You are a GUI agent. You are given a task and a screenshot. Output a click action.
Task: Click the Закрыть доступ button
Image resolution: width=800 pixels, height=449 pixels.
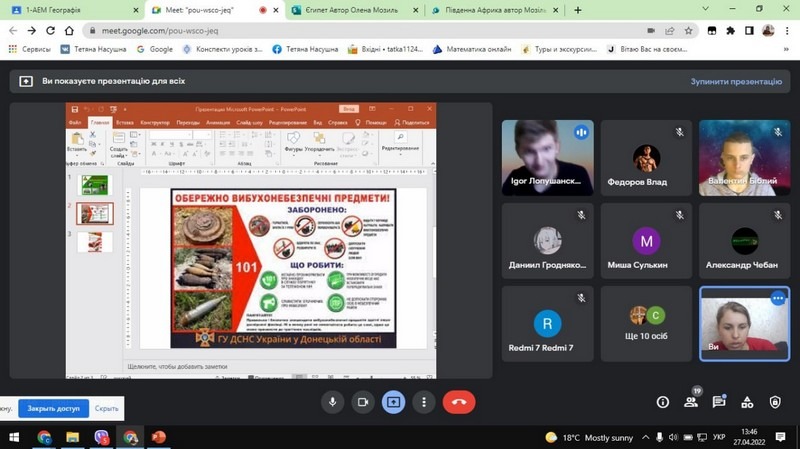[x=54, y=408]
